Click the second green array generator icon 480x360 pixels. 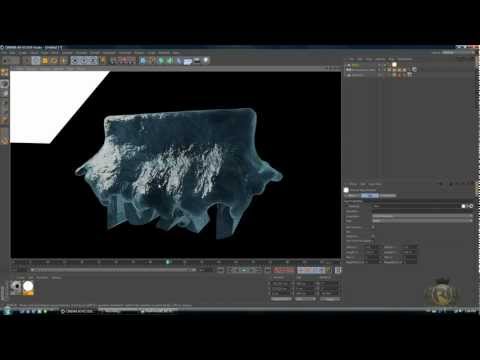[x=170, y=60]
